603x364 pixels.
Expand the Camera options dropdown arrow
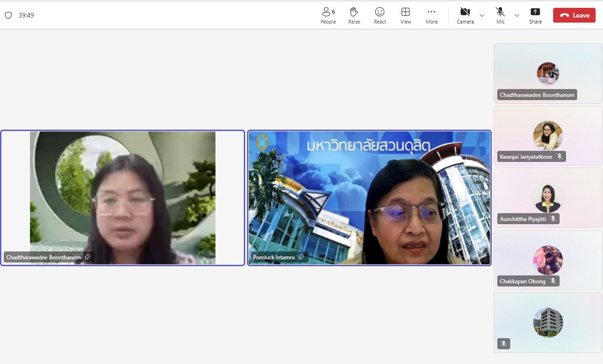coord(482,15)
